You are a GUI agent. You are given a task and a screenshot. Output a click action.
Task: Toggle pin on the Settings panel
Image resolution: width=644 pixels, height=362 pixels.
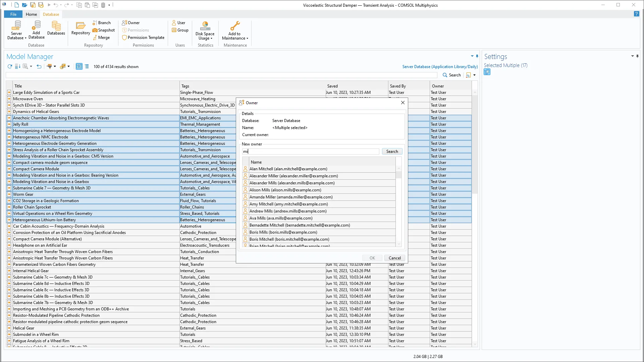coord(637,56)
